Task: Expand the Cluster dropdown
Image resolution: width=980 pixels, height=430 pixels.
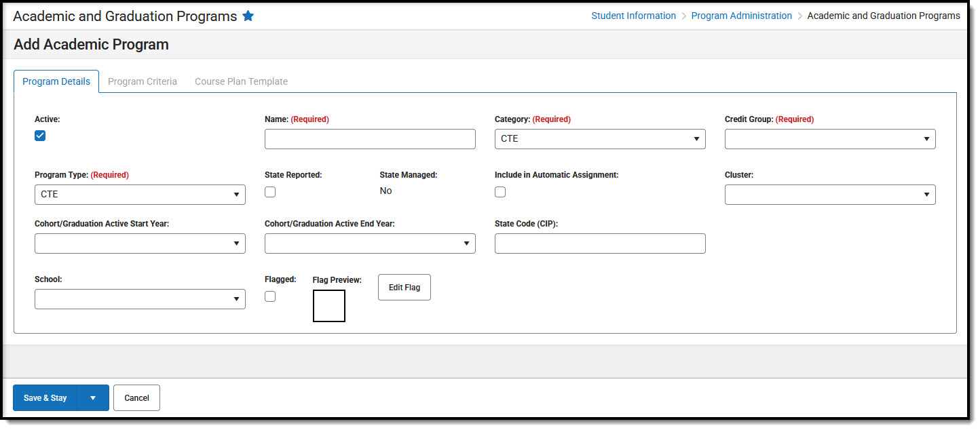Action: pyautogui.click(x=830, y=195)
